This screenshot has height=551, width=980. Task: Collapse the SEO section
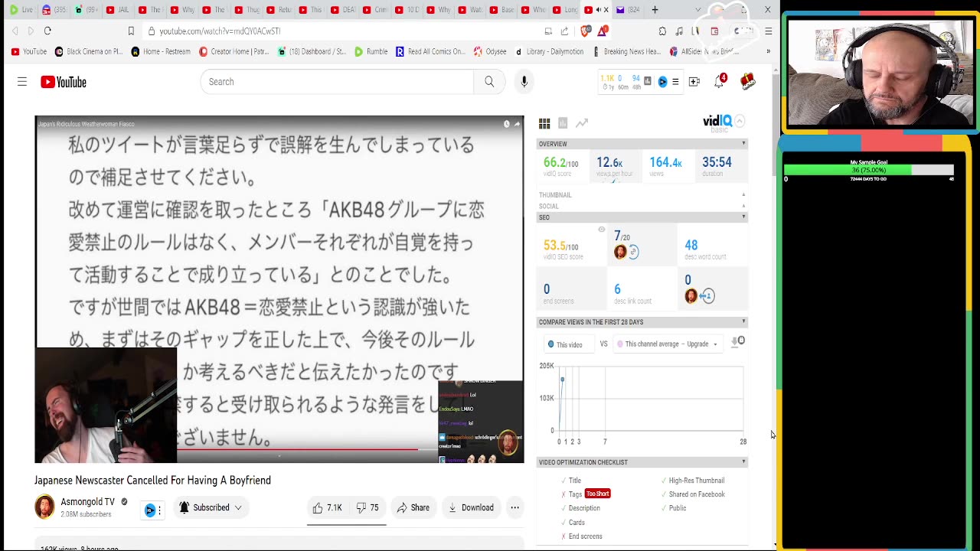pos(743,217)
